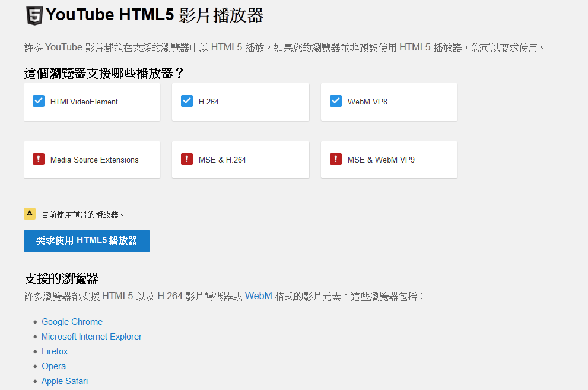
Task: Open the Firefox link
Action: [55, 351]
